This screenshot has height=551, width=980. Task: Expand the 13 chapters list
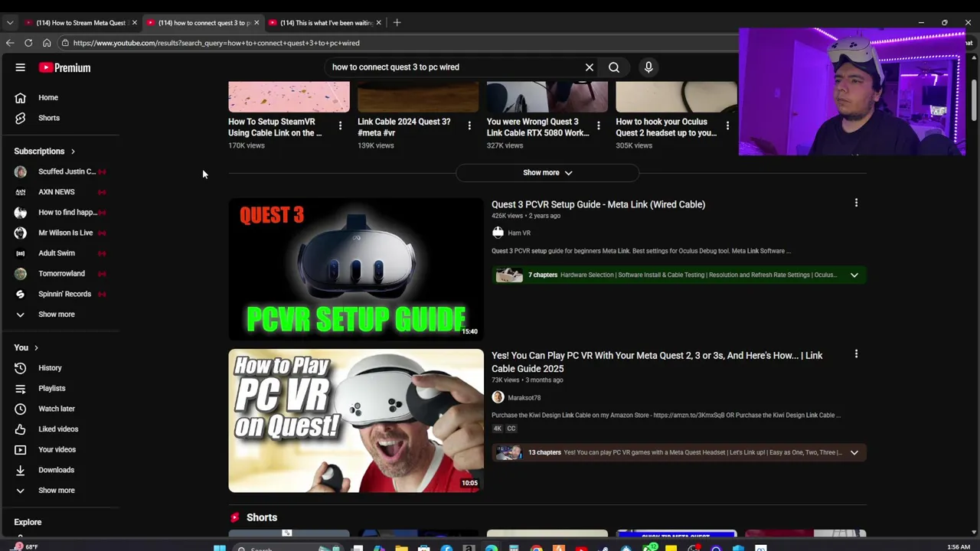point(854,452)
